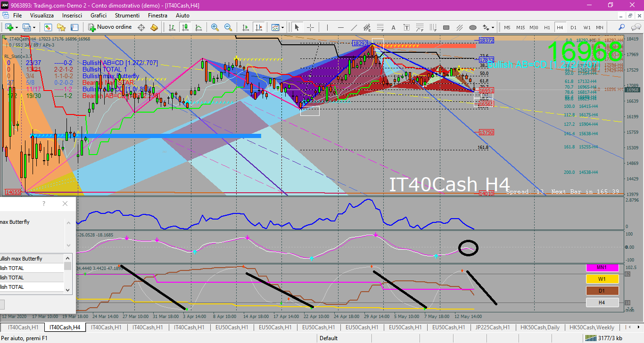Select 'ullish max Butterfly' list row
Screen dimensions: 644x343
point(32,259)
